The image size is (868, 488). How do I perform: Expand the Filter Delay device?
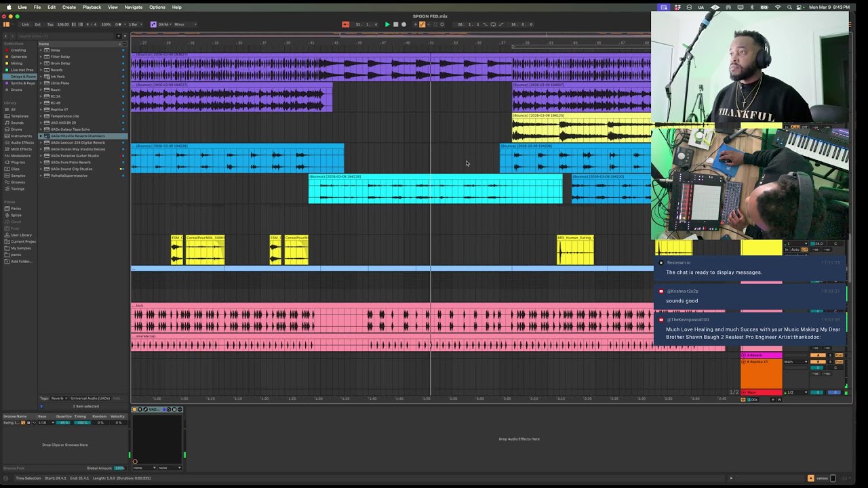[x=41, y=57]
